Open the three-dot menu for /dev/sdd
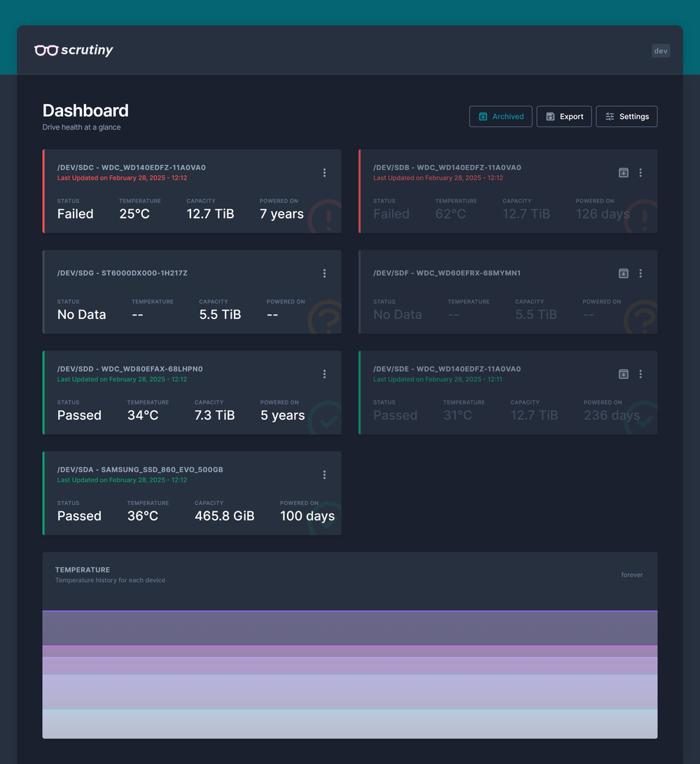 point(324,374)
